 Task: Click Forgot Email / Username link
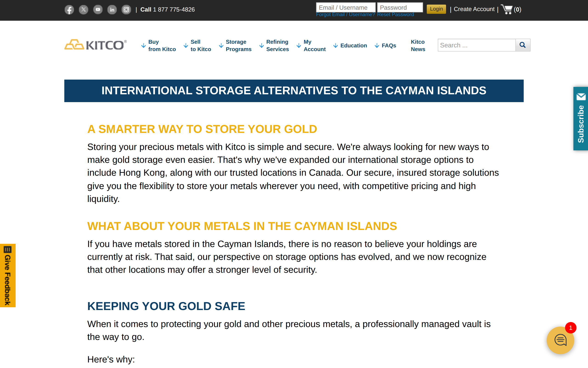[345, 14]
